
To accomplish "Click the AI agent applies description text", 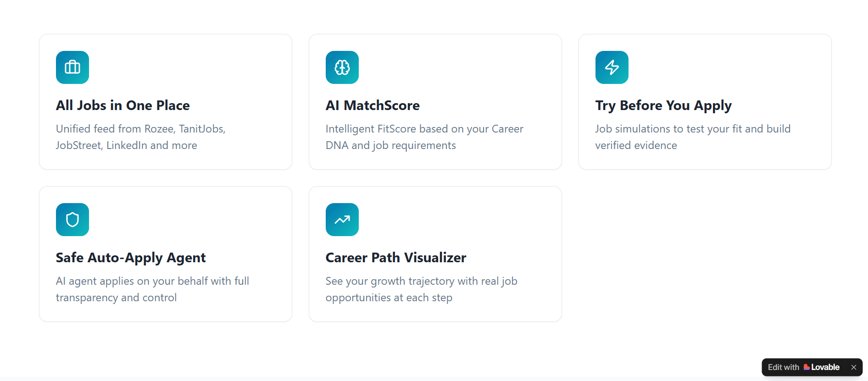I will (x=152, y=289).
